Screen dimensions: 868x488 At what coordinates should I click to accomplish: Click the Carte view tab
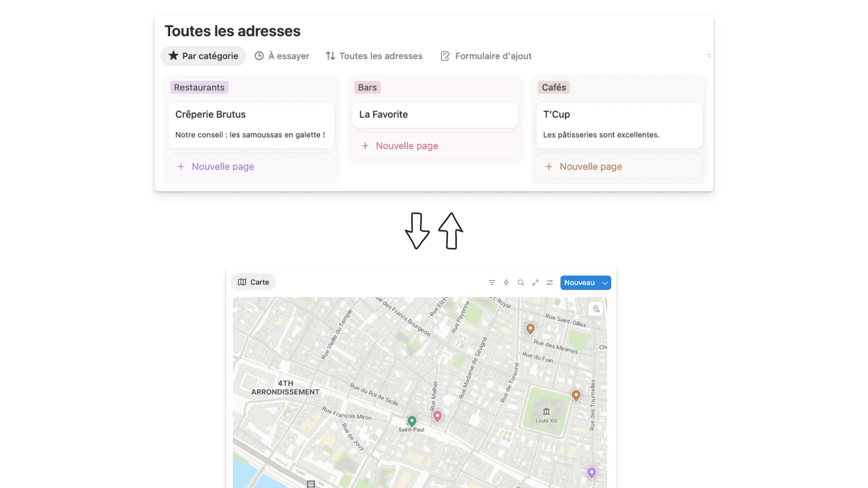point(253,282)
